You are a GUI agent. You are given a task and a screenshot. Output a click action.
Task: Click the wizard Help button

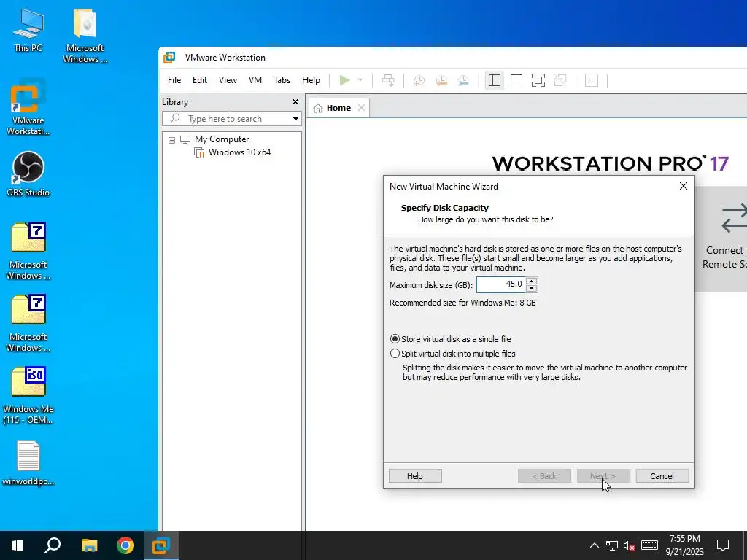pos(415,475)
